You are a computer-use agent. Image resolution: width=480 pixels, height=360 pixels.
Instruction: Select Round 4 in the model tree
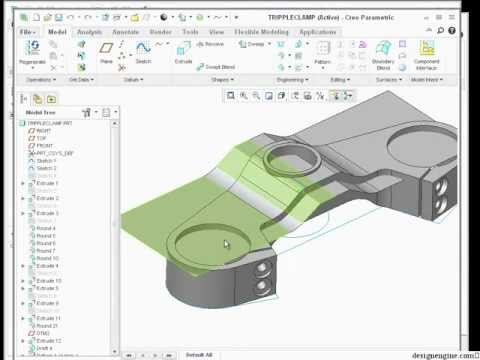(x=43, y=228)
